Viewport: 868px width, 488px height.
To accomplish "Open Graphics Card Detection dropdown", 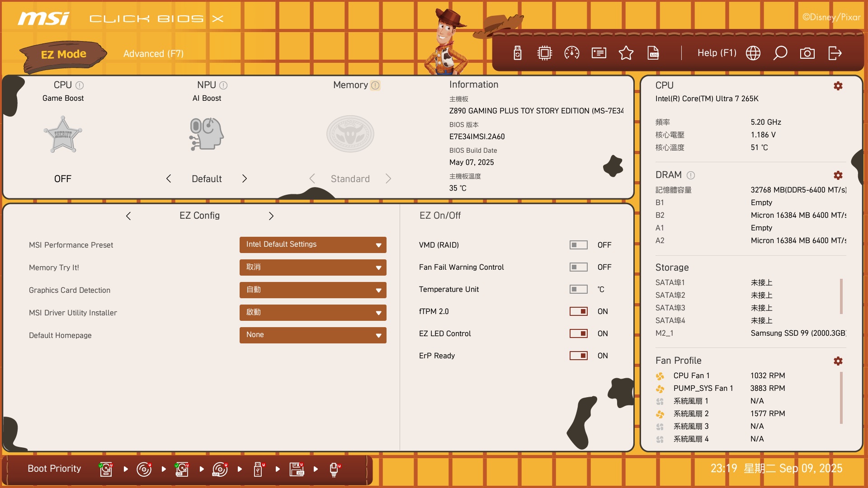I will [x=313, y=290].
